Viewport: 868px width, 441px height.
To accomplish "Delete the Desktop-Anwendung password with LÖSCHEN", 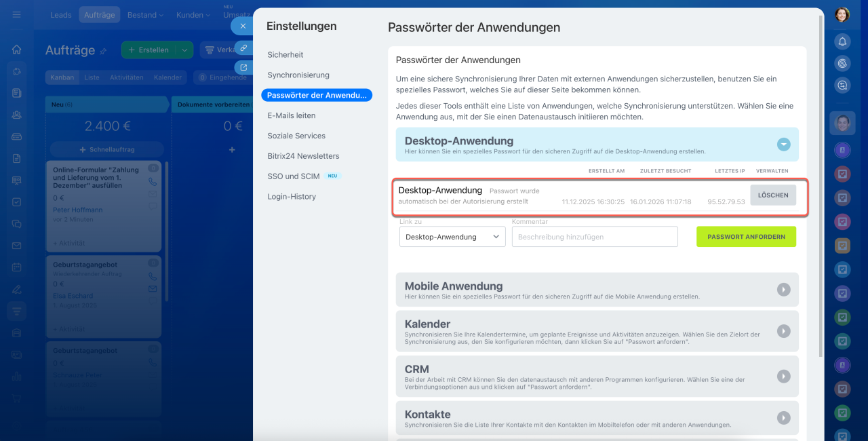I will click(x=773, y=195).
